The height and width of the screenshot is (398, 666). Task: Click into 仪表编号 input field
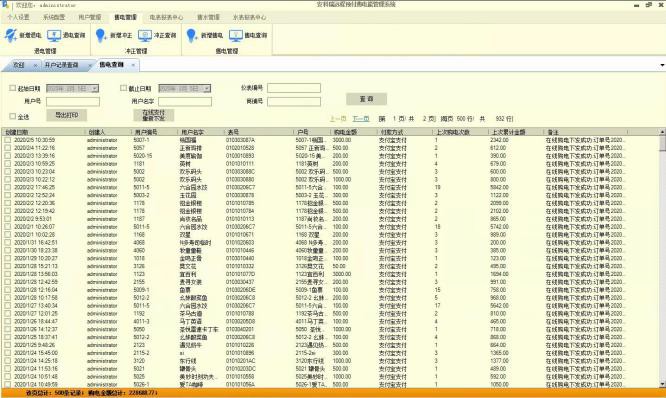pyautogui.click(x=294, y=88)
